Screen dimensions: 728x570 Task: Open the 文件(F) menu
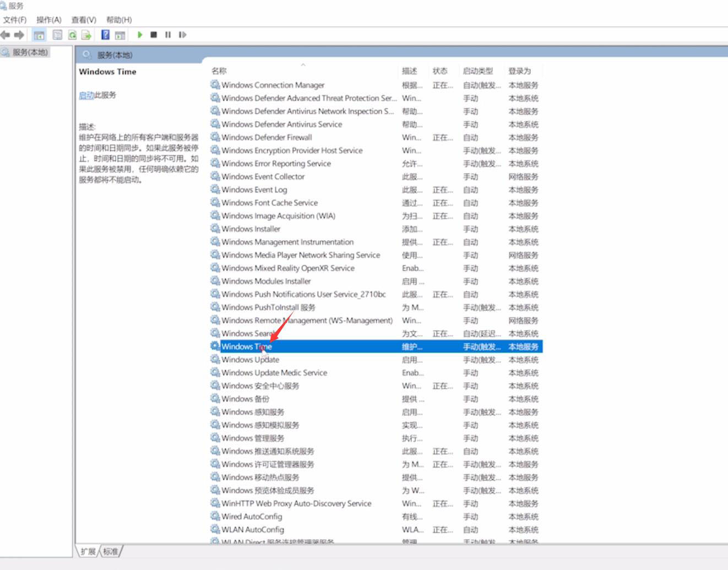15,20
